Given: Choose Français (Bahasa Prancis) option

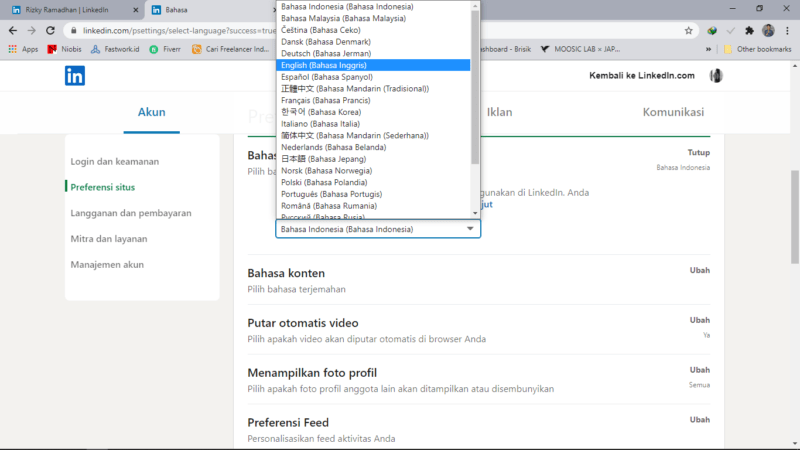Looking at the screenshot, I should pos(373,101).
